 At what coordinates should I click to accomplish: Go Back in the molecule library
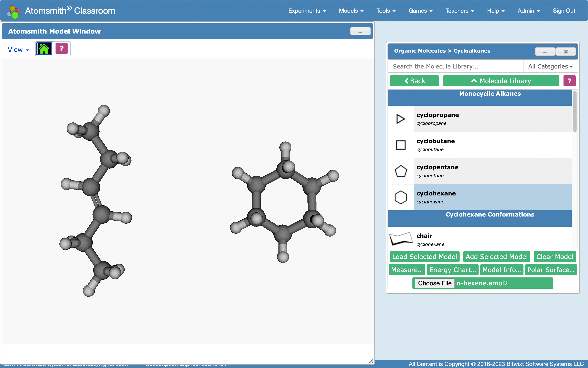[x=414, y=81]
